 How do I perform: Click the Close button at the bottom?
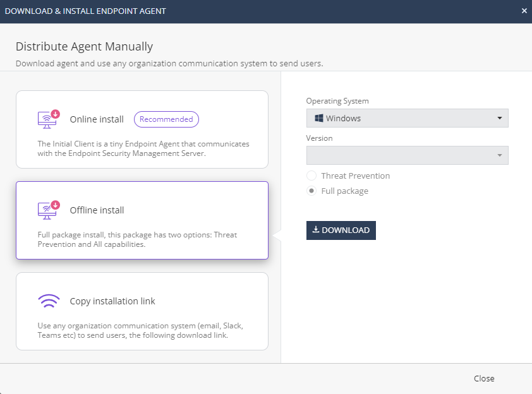tap(484, 378)
